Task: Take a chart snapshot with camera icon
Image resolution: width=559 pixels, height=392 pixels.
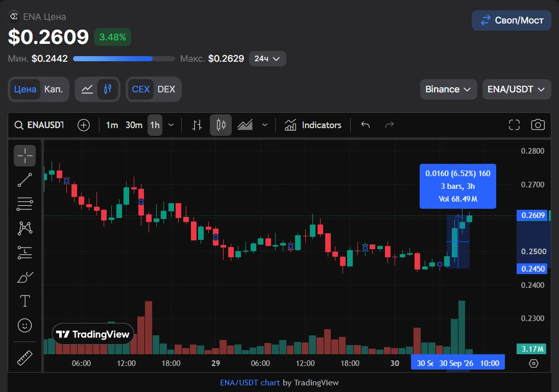Action: tap(538, 125)
